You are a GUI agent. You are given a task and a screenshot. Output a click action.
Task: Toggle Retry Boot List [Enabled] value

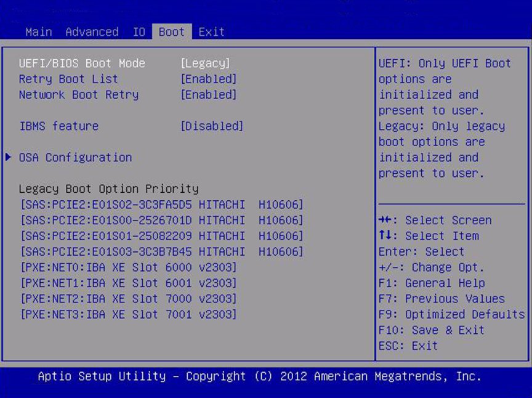209,79
